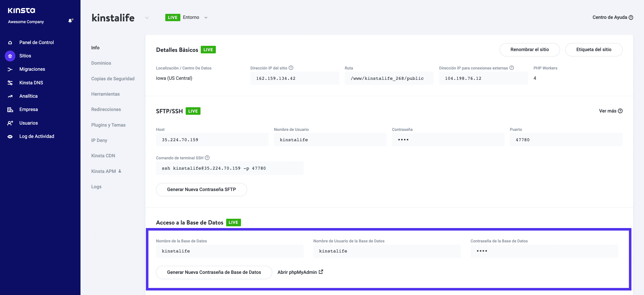
Task: Click Generar Nueva Contraseña SFTP button
Action: click(x=201, y=190)
